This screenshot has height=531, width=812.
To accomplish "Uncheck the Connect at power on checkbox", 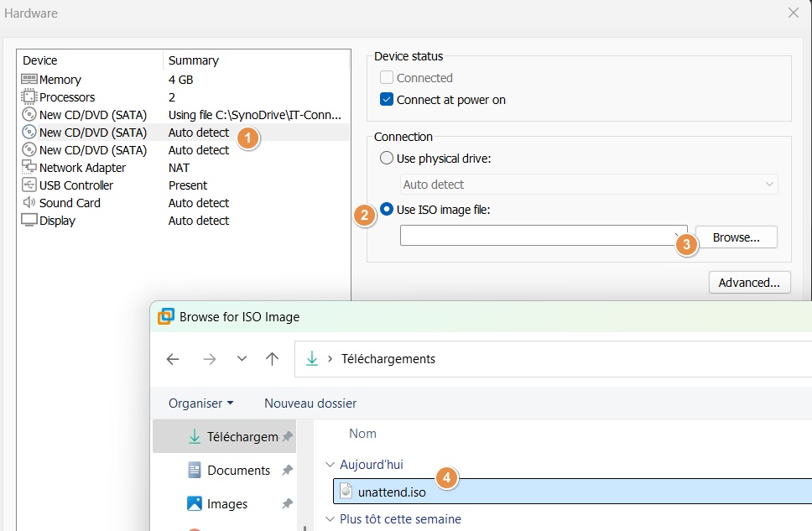I will pos(385,98).
